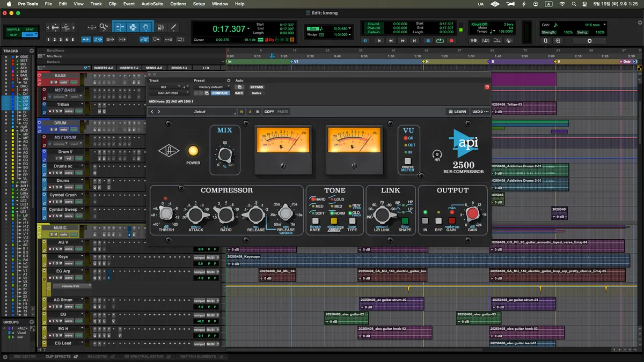Click the Fast Forward transport button
Image resolution: width=644 pixels, height=362 pixels.
pyautogui.click(x=402, y=40)
